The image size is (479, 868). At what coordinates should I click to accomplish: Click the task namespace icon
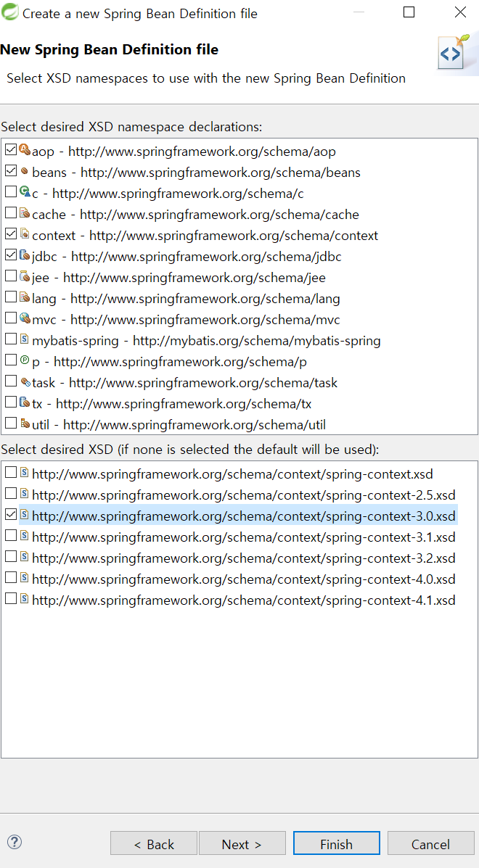pos(25,382)
